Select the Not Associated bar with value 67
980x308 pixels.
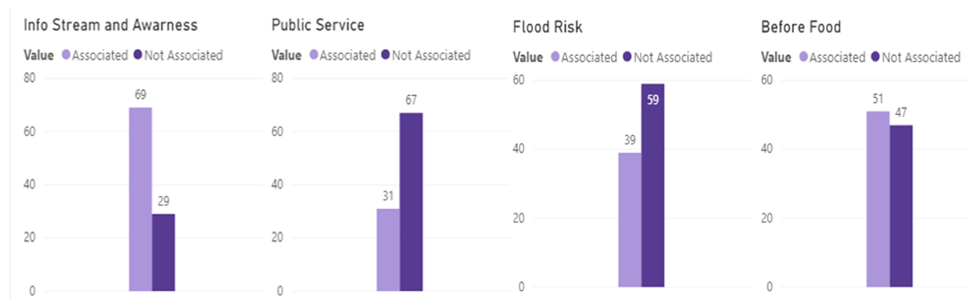point(411,202)
